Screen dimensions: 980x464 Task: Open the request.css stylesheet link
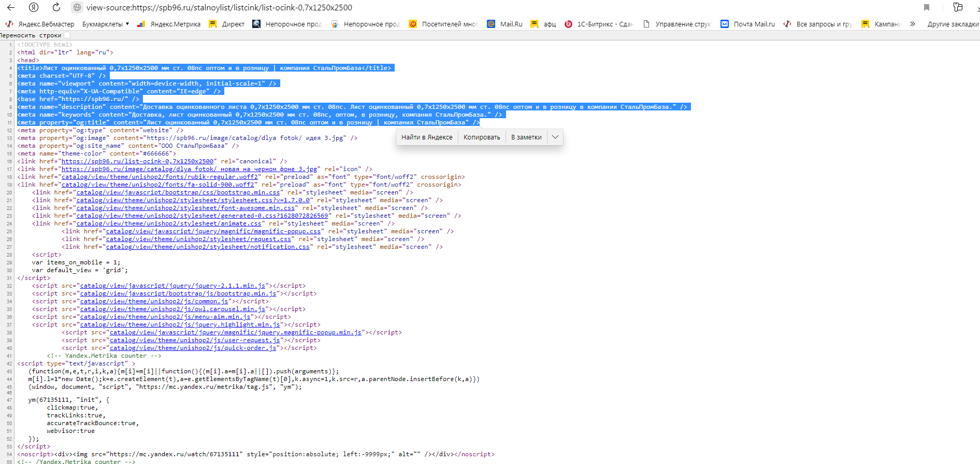pos(199,239)
